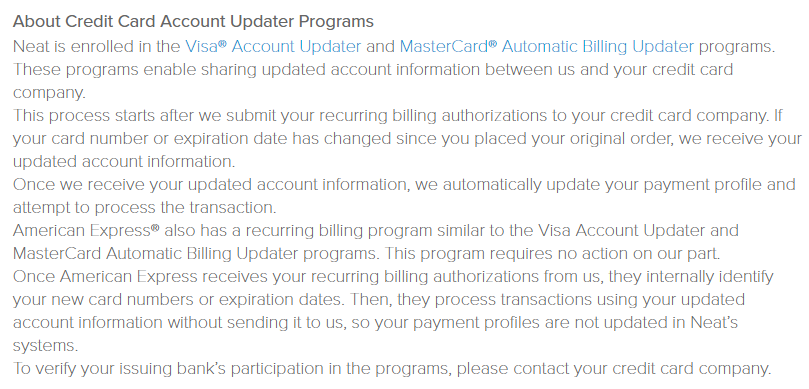Open the MasterCard Automatic Billing Updater link
Screen dimensions: 809x389
coord(546,46)
